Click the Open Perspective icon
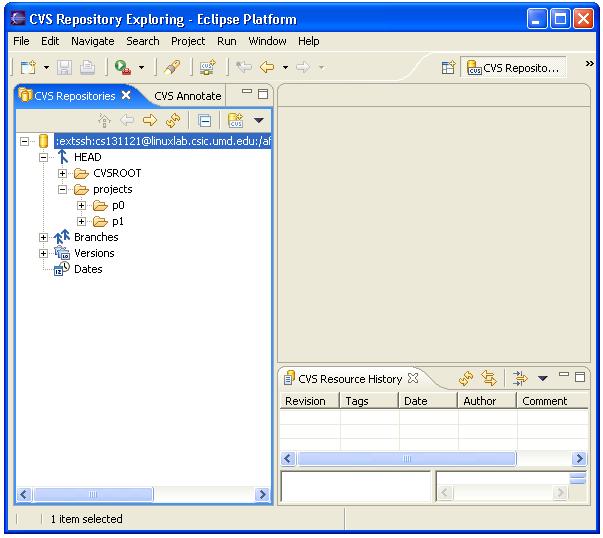This screenshot has width=603, height=538. [448, 68]
